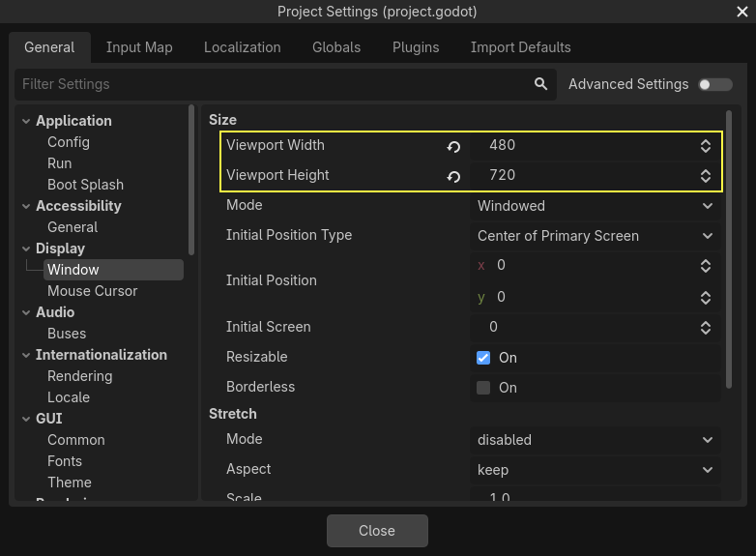Close the Project Settings window via X

coord(741,12)
